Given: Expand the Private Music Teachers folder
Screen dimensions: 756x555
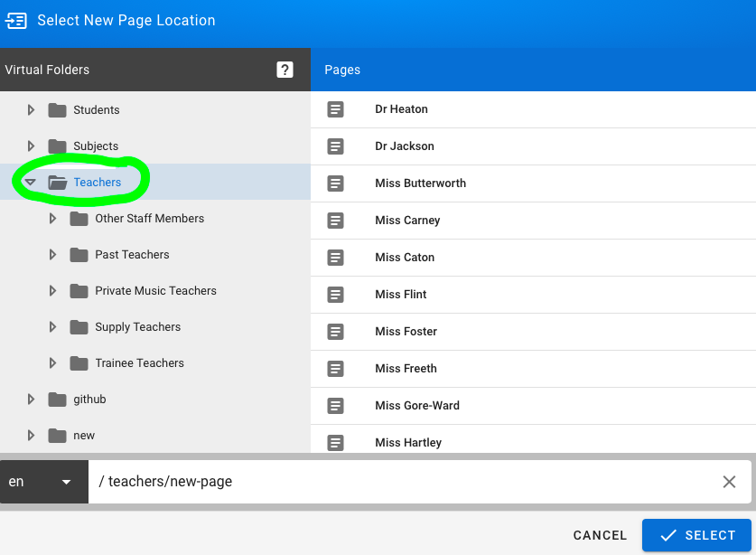Looking at the screenshot, I should [x=52, y=291].
